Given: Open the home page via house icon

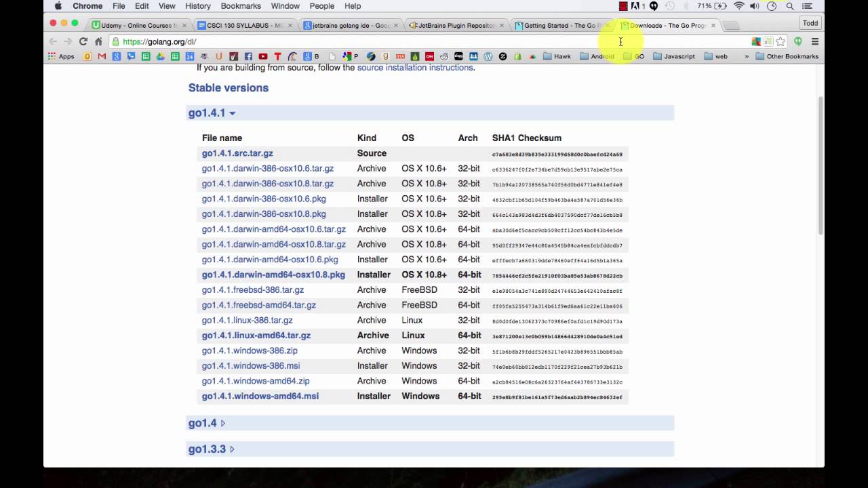Looking at the screenshot, I should point(98,41).
